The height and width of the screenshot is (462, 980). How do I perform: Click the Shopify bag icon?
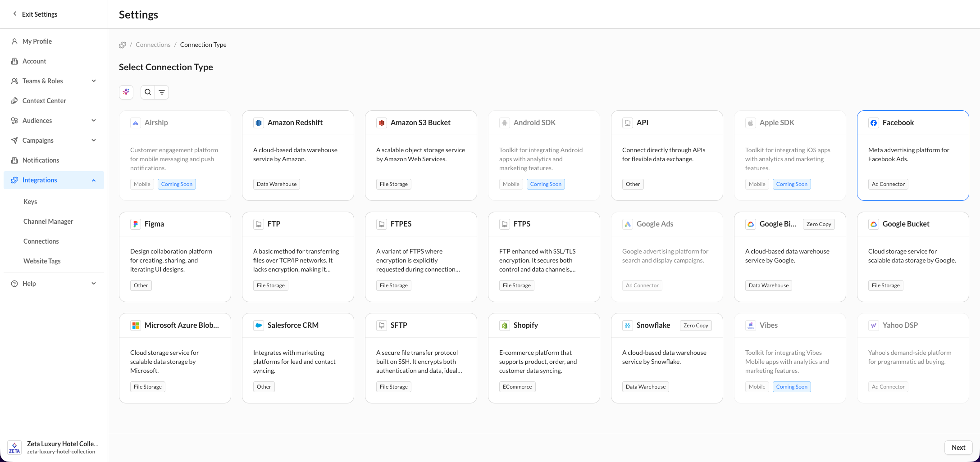click(505, 325)
